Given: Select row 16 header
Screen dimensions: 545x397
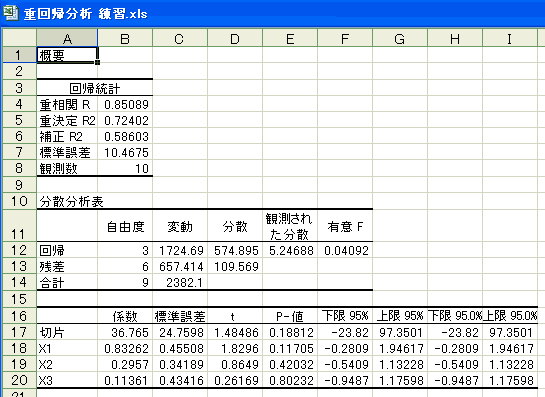Looking at the screenshot, I should coord(19,316).
